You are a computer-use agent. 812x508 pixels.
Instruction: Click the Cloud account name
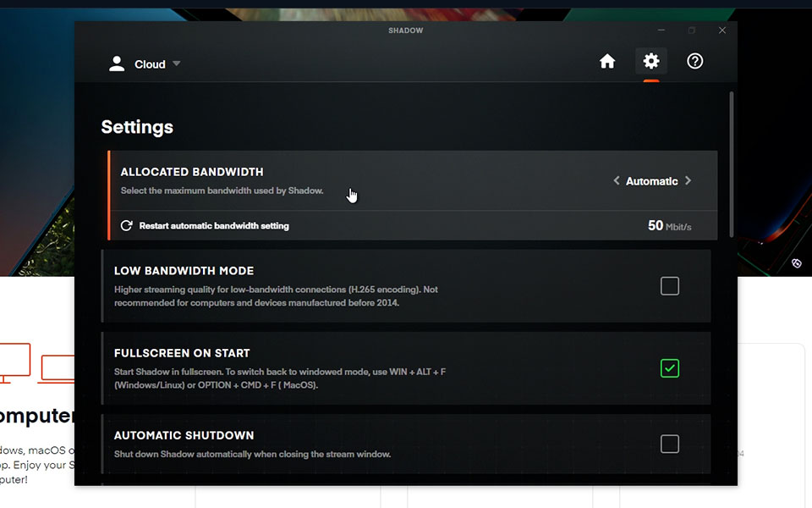[150, 64]
